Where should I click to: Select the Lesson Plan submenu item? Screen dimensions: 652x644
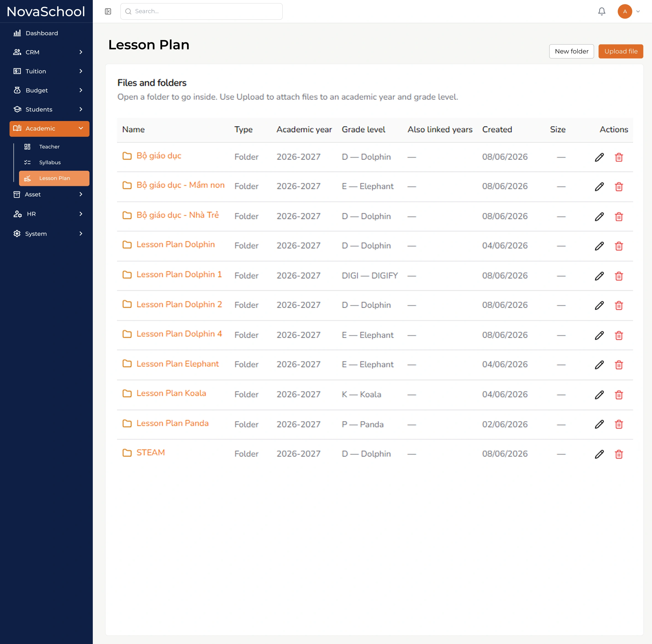54,178
